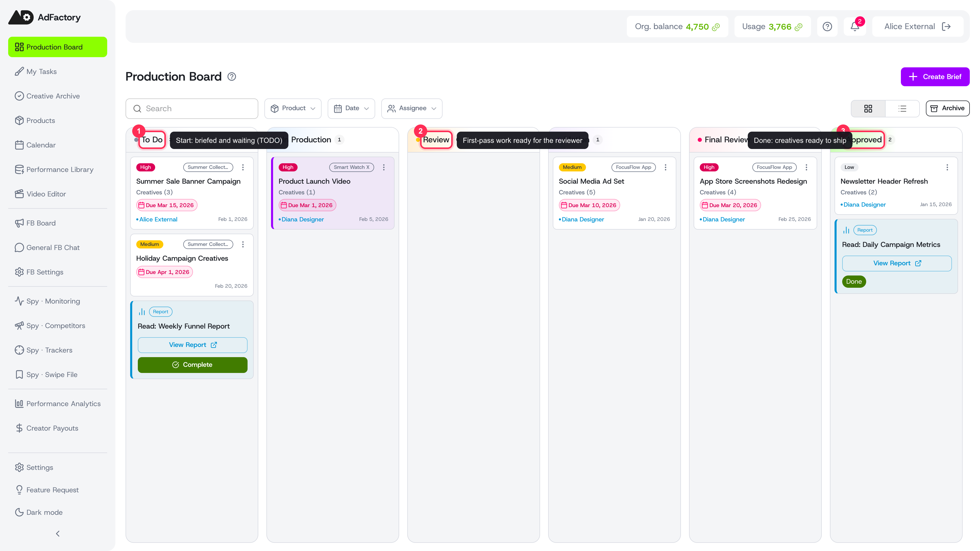
Task: Expand the Date filter dropdown
Action: point(351,108)
